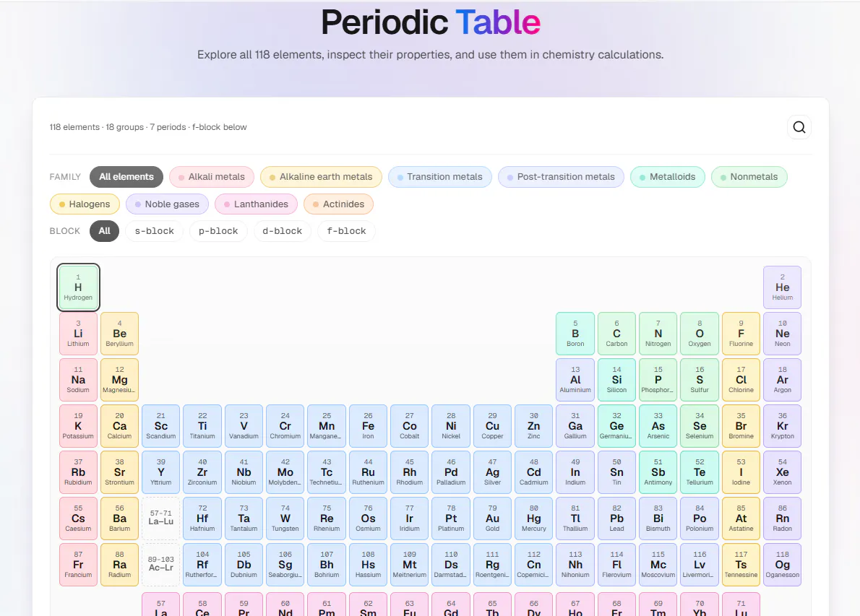
Task: Open the Tungsten element tile
Action: pyautogui.click(x=285, y=519)
